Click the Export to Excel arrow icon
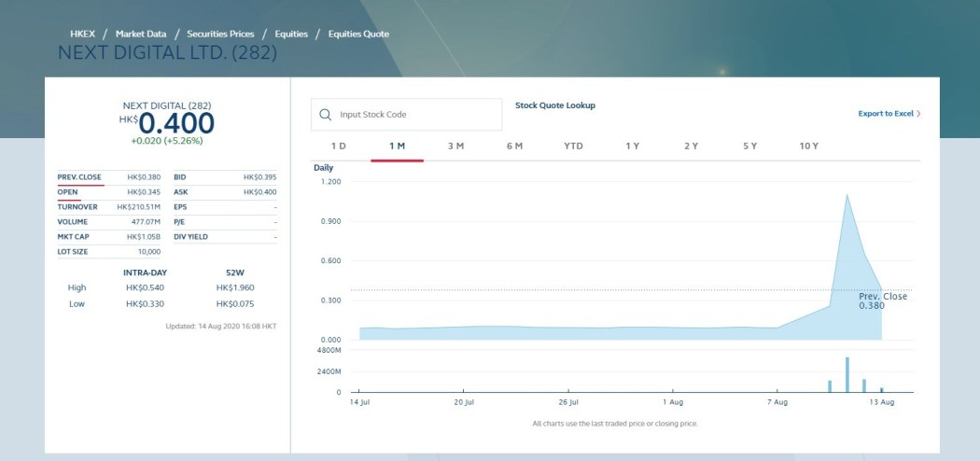 tap(918, 114)
